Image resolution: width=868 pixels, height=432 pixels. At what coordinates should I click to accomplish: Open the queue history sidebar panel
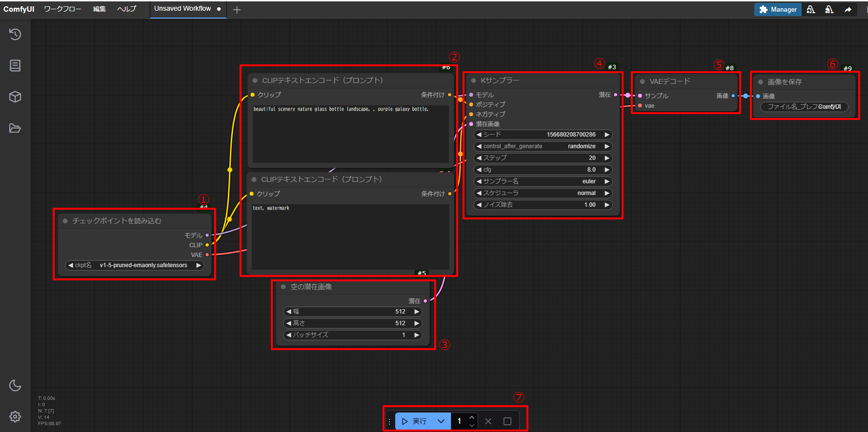click(x=15, y=34)
